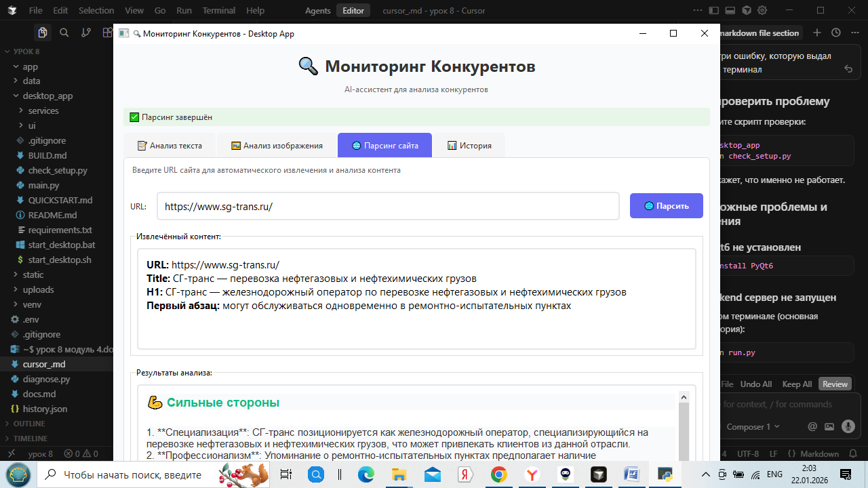Image resolution: width=868 pixels, height=488 pixels.
Task: Open the Selection menu
Action: pos(96,10)
